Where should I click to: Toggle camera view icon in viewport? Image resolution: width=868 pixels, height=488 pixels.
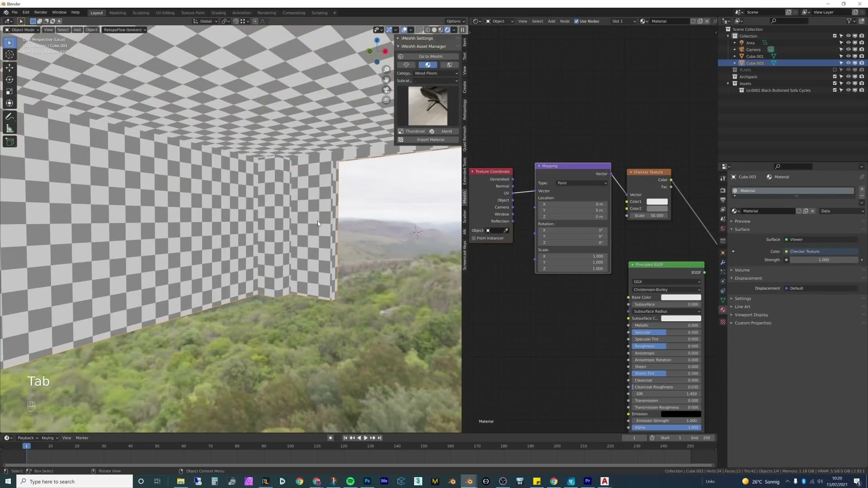click(386, 90)
